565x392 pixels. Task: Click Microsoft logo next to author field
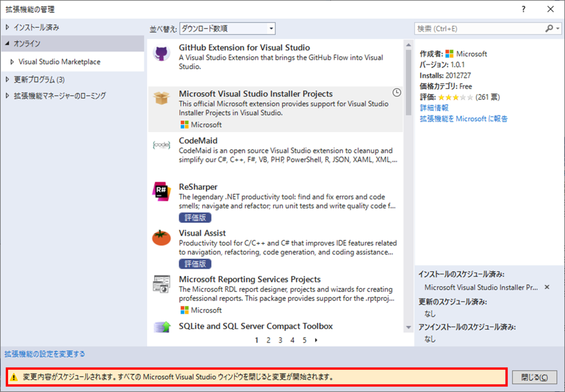[450, 54]
